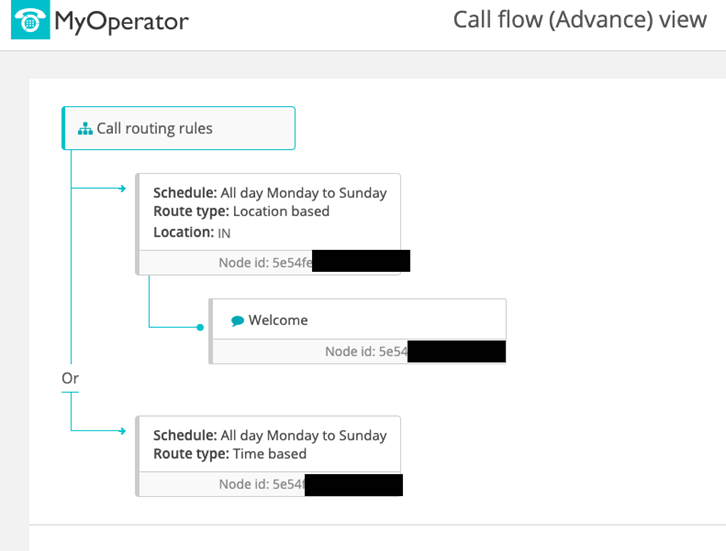726x551 pixels.
Task: Click the Schedule line in the Location based node
Action: (269, 193)
